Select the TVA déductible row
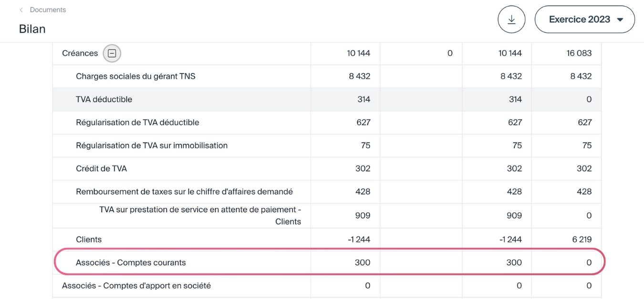 (x=104, y=99)
